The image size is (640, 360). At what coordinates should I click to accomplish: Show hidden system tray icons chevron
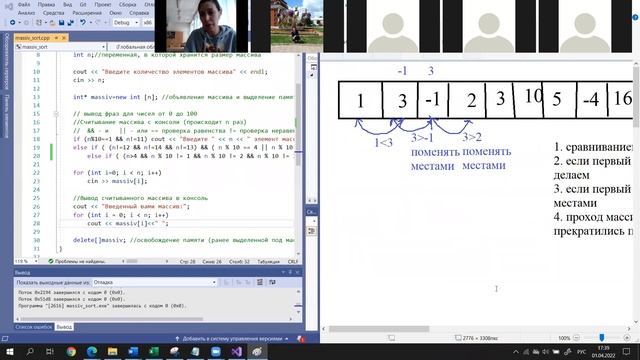click(516, 351)
